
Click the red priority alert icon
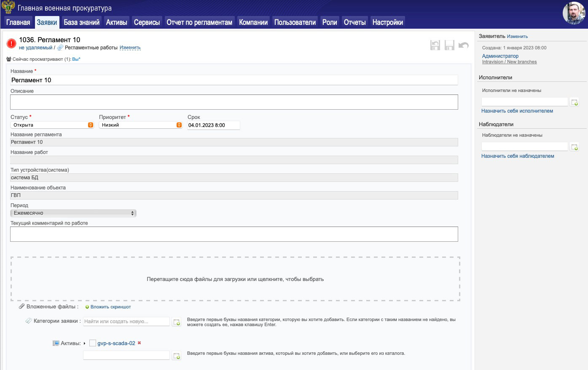point(11,43)
